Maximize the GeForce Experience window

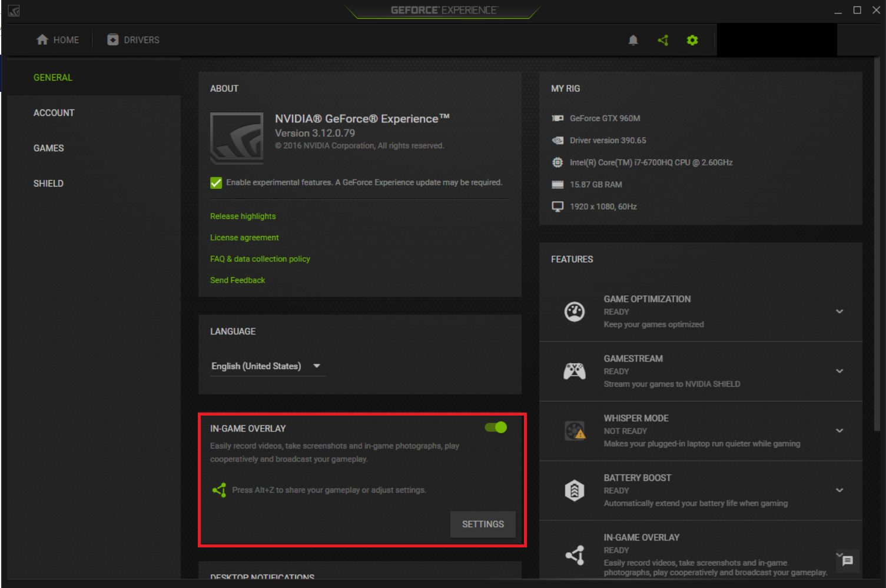pos(857,10)
